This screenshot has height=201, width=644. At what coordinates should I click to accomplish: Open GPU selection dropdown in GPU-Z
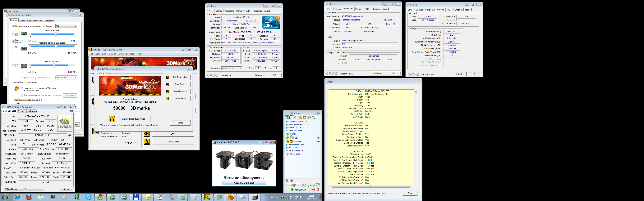(x=24, y=189)
